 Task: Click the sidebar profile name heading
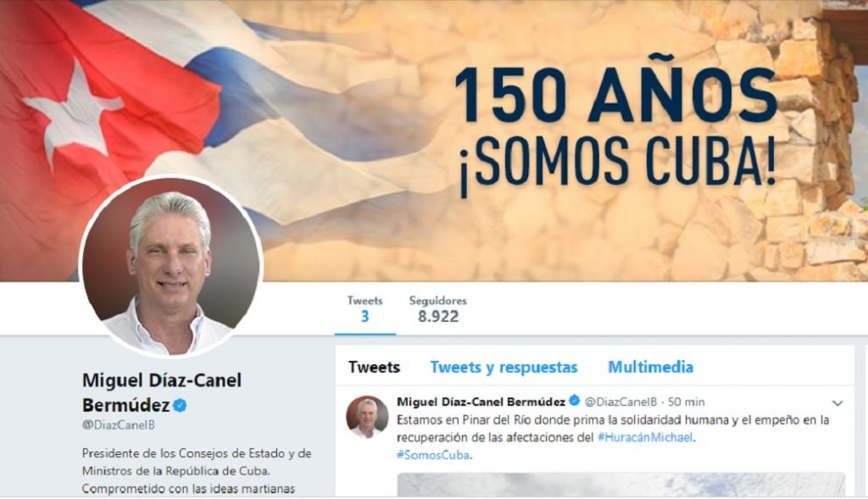tap(162, 393)
